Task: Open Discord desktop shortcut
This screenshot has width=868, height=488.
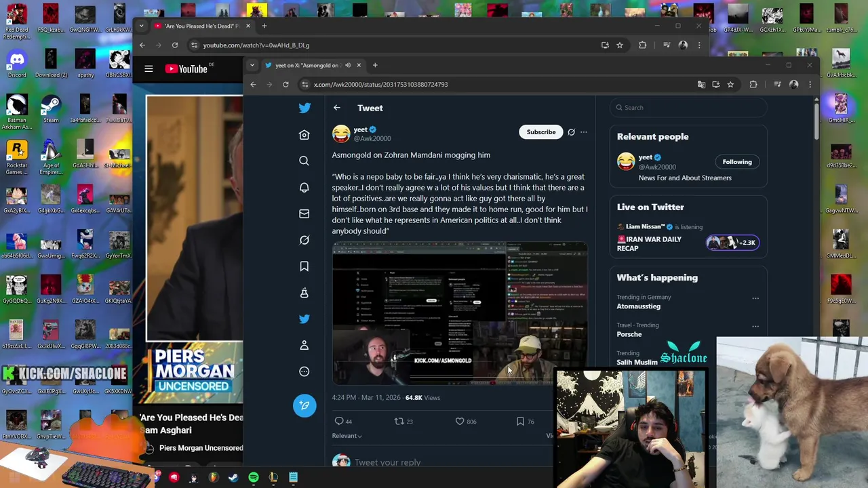Action: [17, 63]
